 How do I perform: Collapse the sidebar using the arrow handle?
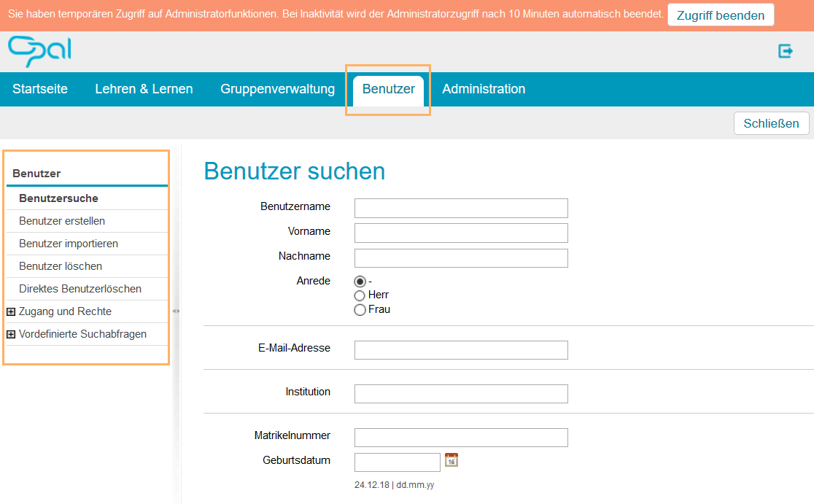(176, 310)
